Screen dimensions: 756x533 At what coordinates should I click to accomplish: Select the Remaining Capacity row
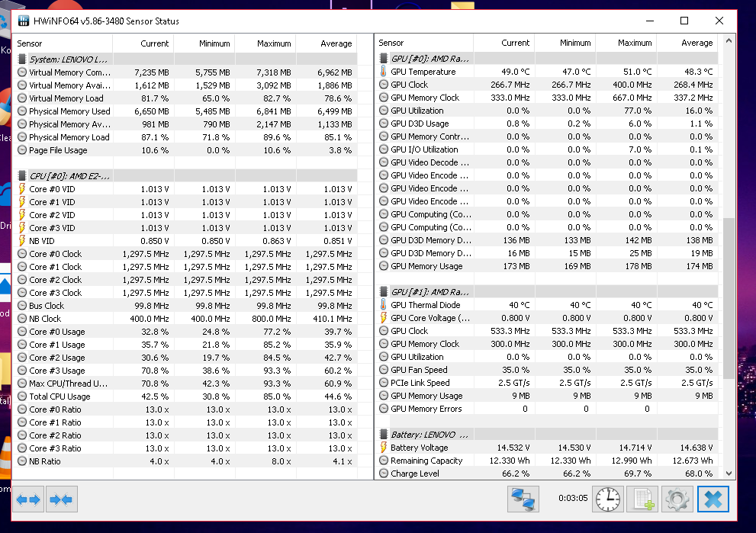click(x=547, y=461)
